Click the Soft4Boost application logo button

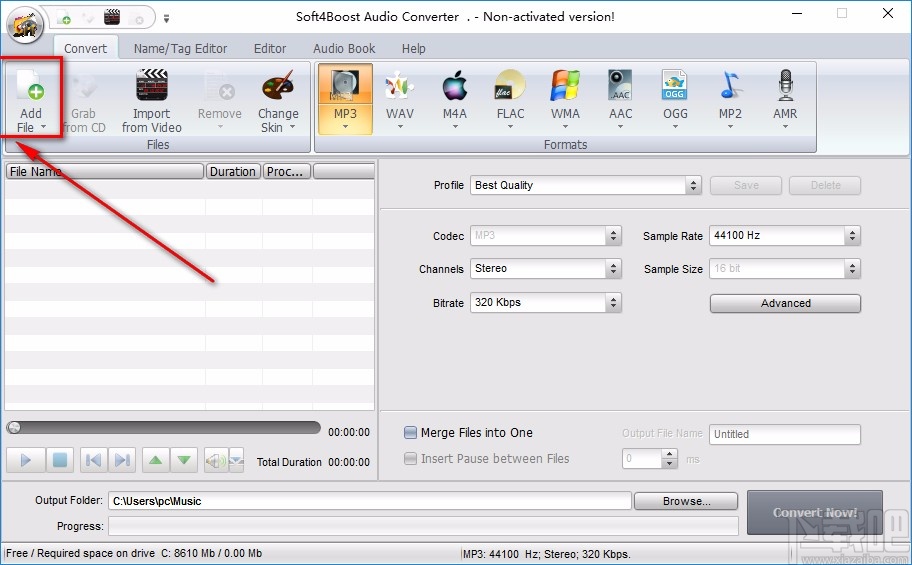click(24, 25)
